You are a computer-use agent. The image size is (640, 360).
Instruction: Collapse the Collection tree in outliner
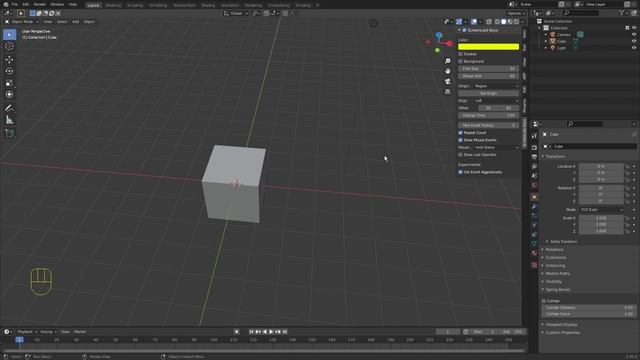click(x=540, y=28)
